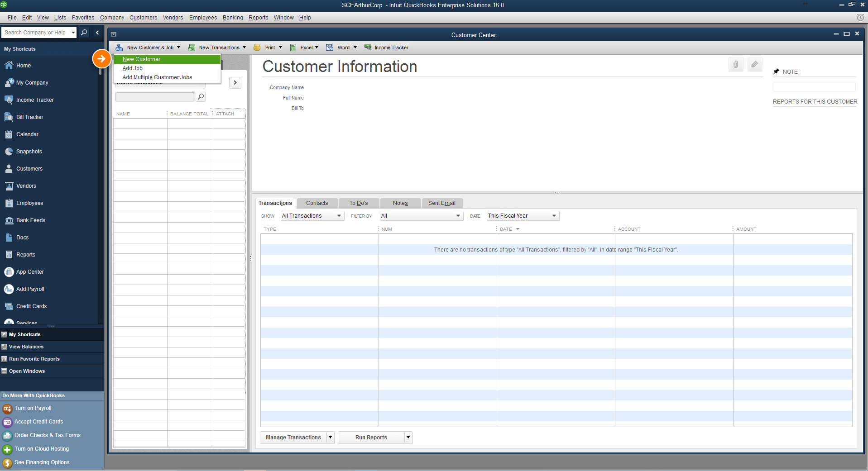
Task: Collapse the left sidebar with arrow
Action: [x=97, y=33]
